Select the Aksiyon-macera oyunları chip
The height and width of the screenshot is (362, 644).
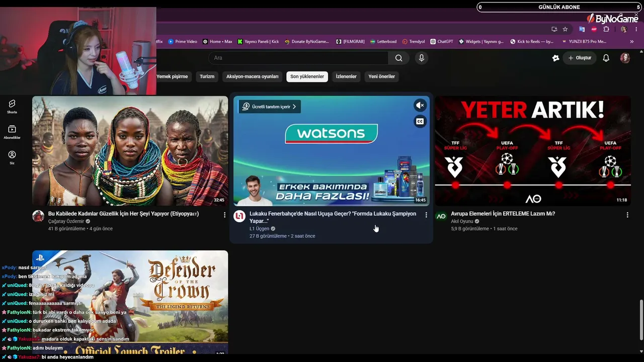252,76
